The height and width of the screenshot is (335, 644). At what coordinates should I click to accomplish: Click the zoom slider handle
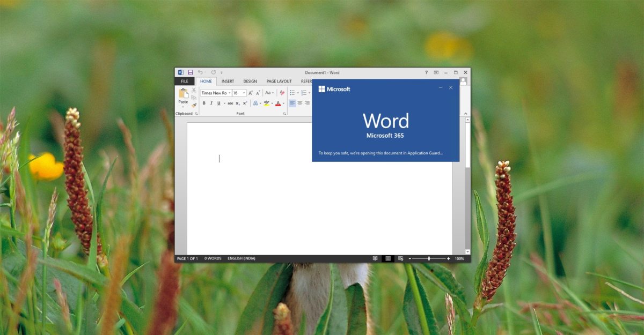429,258
